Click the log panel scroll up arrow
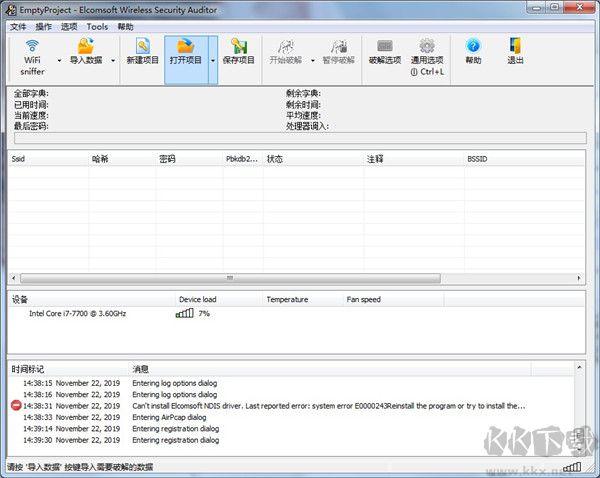Screen dimensions: 600x478 (x=579, y=367)
